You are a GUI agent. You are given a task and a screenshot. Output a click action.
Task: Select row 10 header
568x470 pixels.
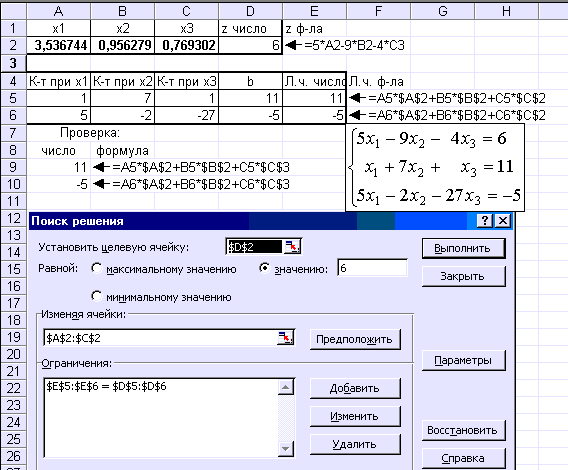click(13, 184)
